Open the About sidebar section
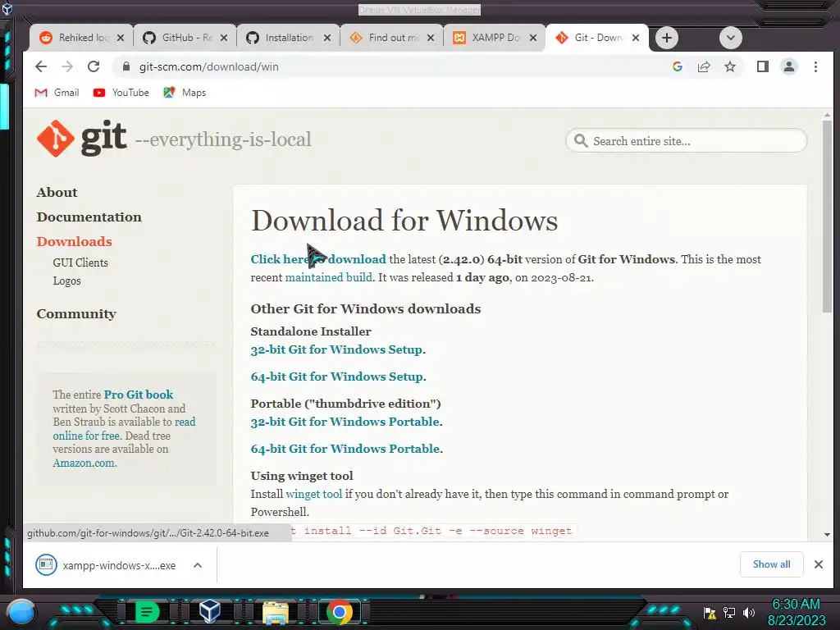The image size is (840, 630). 57,192
